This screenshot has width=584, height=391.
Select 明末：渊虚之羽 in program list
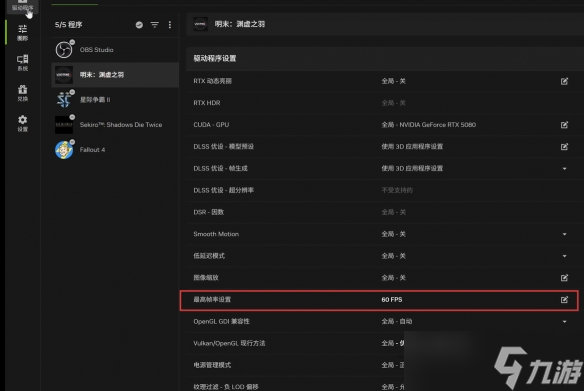(x=115, y=74)
